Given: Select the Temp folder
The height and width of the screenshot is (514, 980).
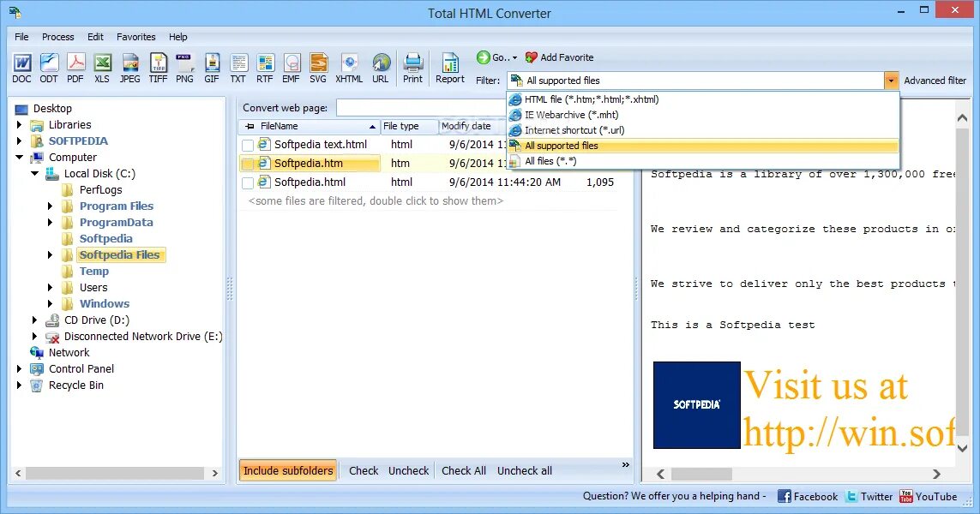Looking at the screenshot, I should 93,271.
